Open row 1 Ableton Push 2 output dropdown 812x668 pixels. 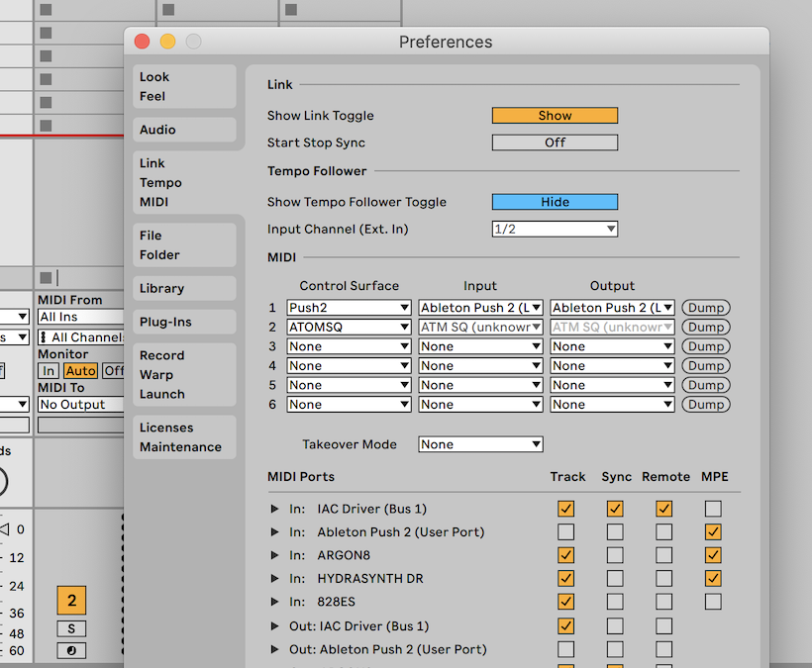[612, 308]
